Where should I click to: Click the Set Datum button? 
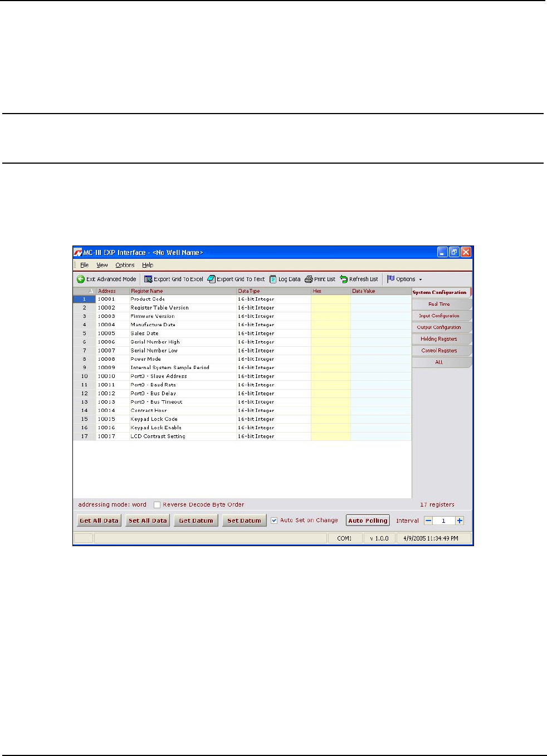(244, 521)
